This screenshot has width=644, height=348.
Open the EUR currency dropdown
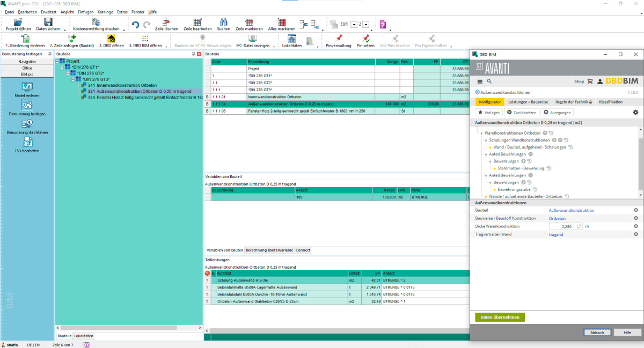[353, 25]
